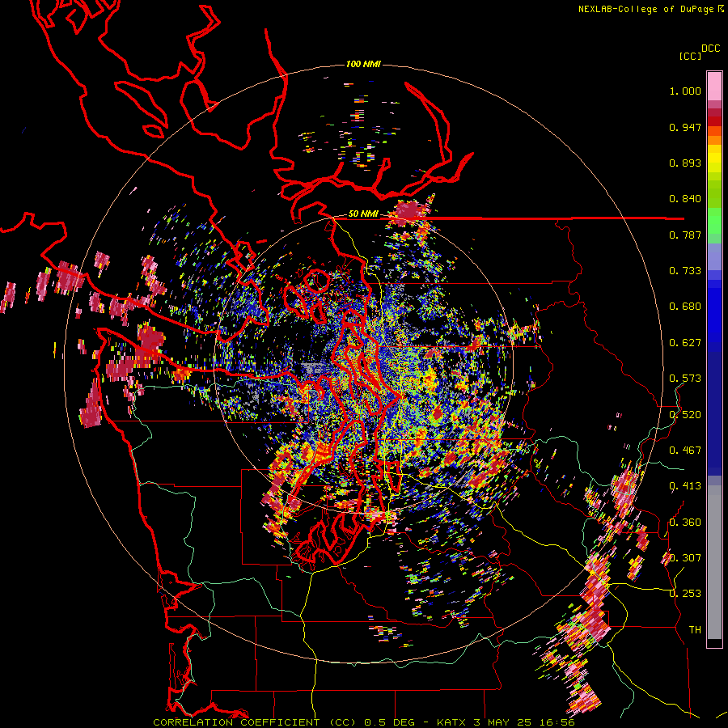Click the 0.840 scale value
This screenshot has width=728, height=728.
685,199
